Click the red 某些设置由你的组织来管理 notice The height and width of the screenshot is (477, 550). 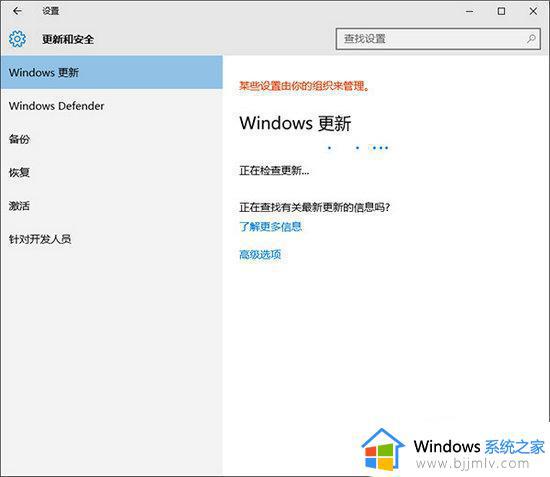(x=304, y=86)
